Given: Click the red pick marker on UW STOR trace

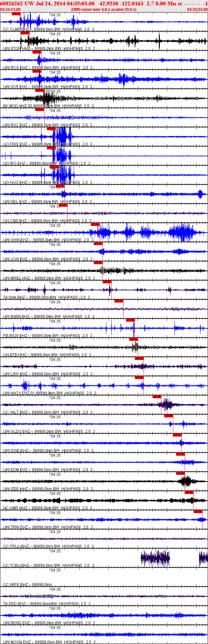Looking at the screenshot, I should [x=25, y=33].
